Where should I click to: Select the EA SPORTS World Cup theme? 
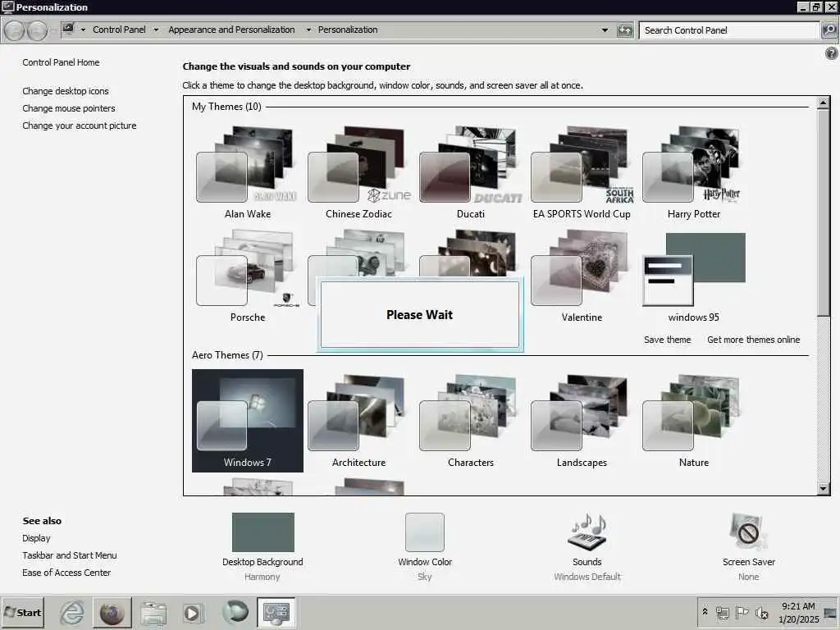pos(582,172)
